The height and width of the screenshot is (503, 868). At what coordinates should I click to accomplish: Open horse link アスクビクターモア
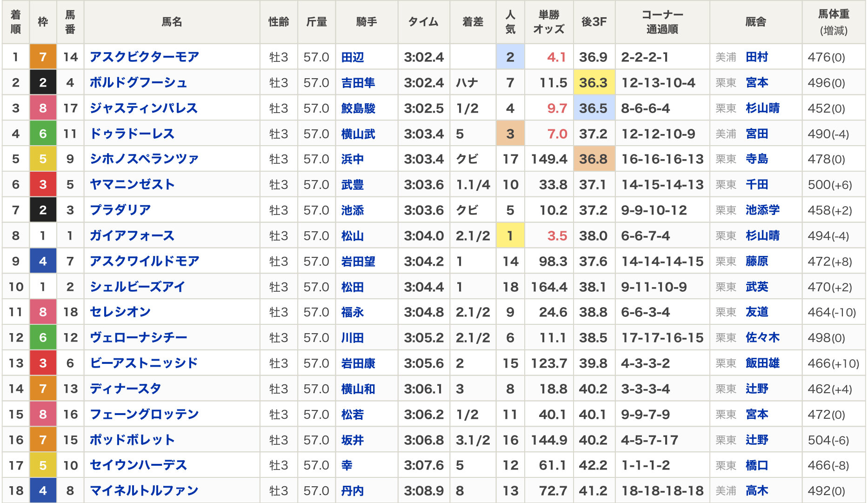click(144, 57)
